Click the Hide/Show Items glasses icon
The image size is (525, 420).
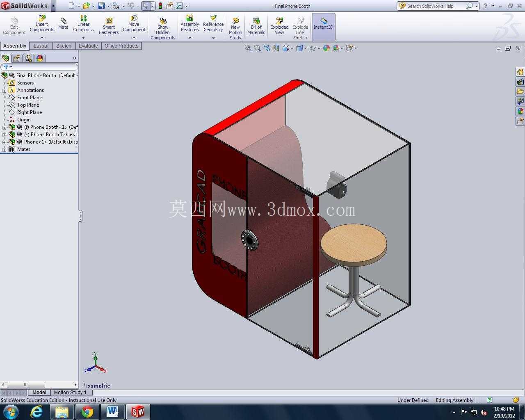[313, 48]
